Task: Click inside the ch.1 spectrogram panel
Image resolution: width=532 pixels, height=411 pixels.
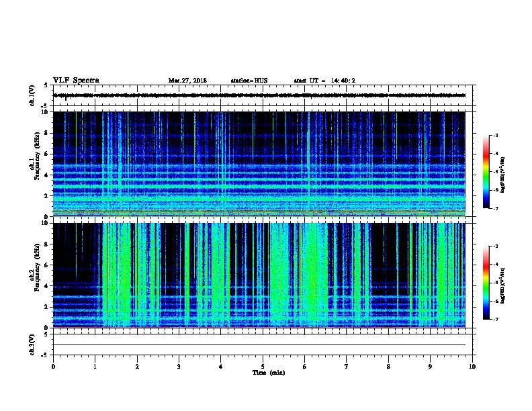Action: coord(259,164)
